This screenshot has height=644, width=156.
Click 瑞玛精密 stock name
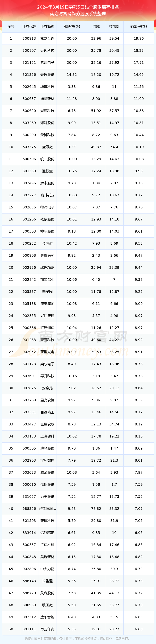(x=47, y=268)
